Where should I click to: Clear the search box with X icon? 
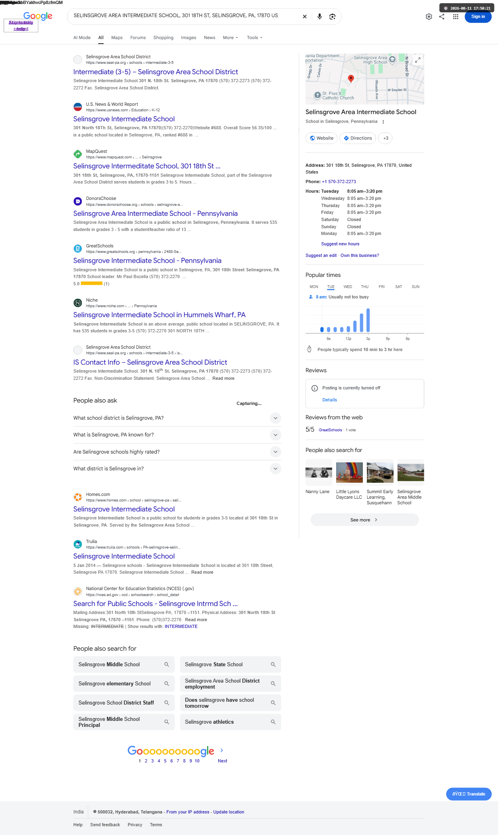(305, 16)
